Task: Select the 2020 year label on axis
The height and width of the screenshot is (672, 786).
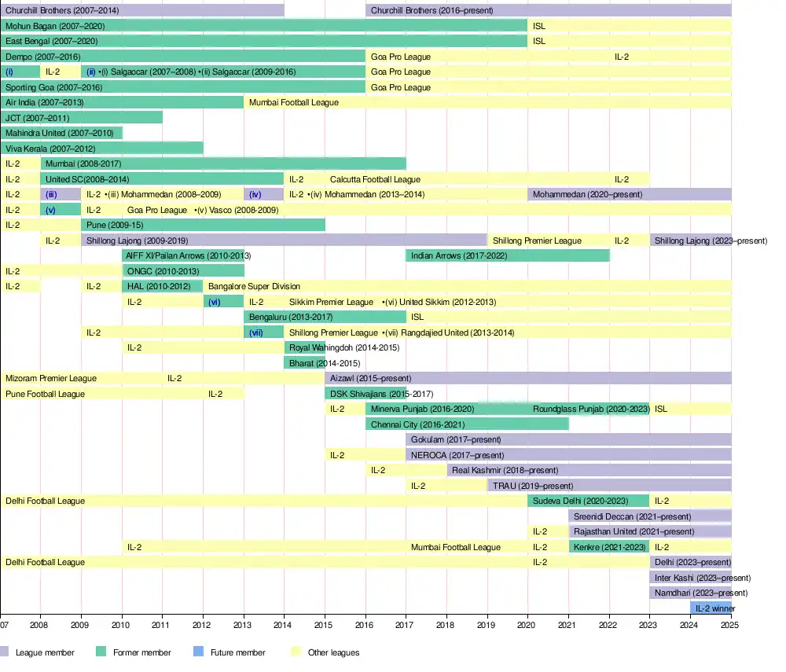Action: 527,626
